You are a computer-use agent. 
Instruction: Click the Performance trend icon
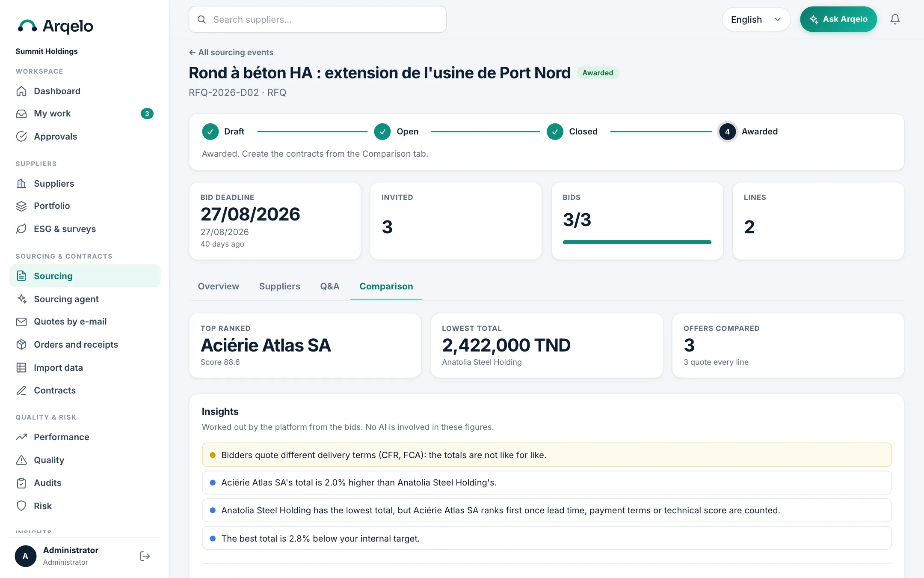(21, 437)
